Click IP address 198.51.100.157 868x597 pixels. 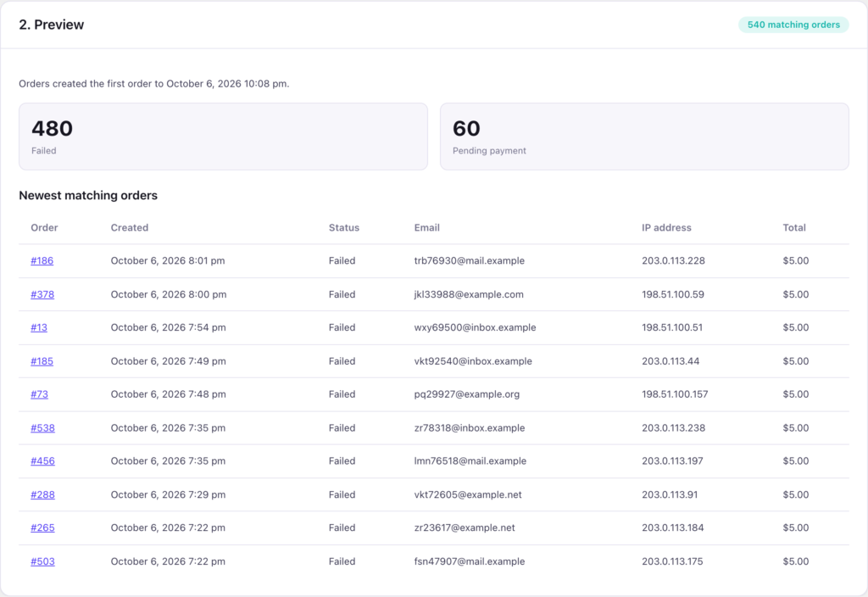coord(675,394)
